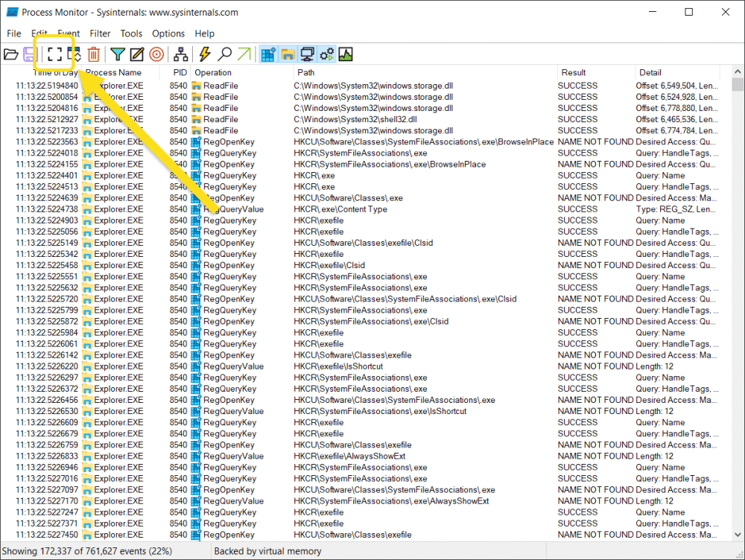Select the event timestamped 11:13:22.5200854

[x=46, y=97]
